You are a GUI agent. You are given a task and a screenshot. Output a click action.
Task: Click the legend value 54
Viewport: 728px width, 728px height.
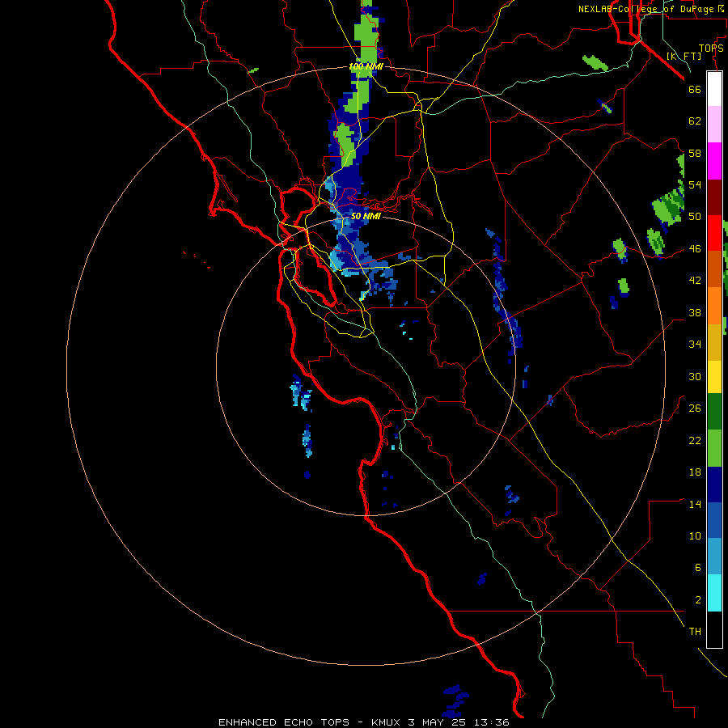click(695, 184)
